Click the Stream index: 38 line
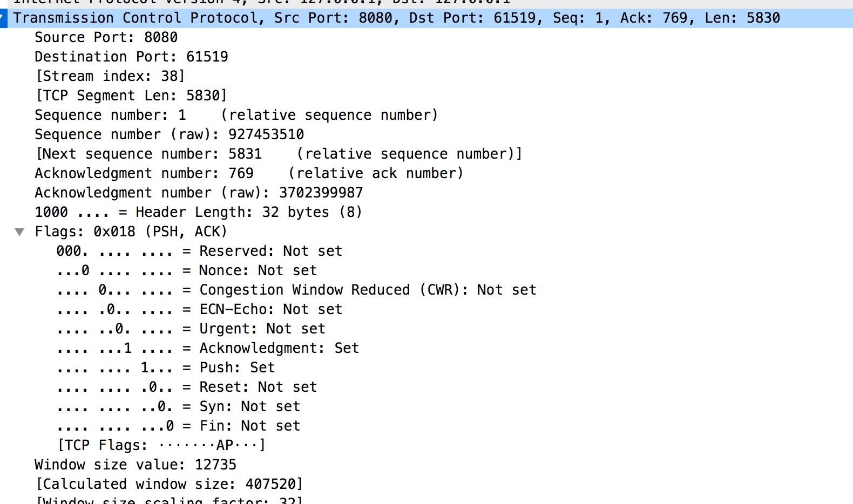 click(110, 77)
